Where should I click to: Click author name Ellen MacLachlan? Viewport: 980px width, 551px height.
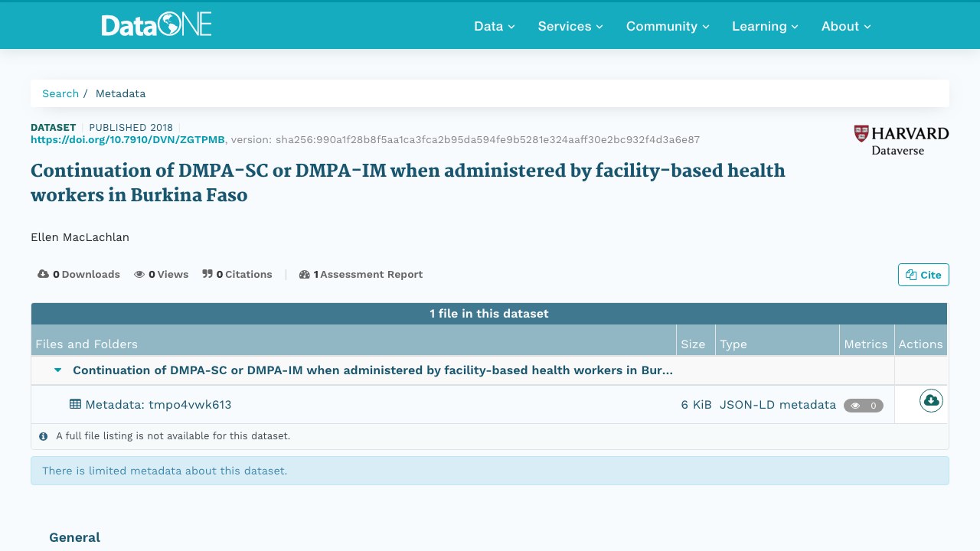80,237
